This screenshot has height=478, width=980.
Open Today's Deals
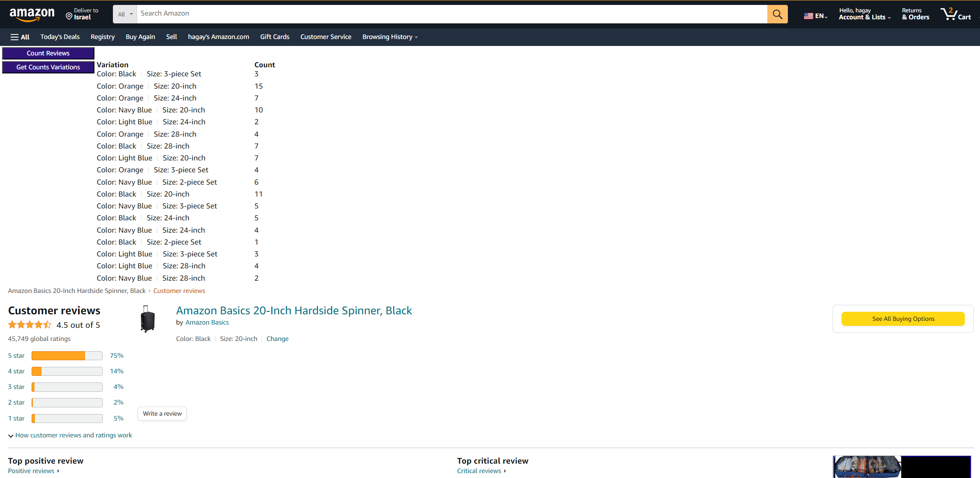point(60,37)
